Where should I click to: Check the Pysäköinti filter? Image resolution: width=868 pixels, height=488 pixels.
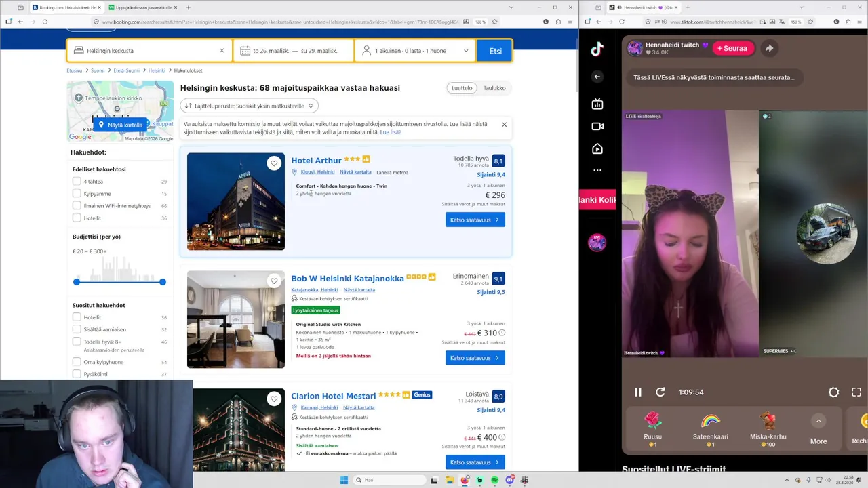[x=77, y=374]
